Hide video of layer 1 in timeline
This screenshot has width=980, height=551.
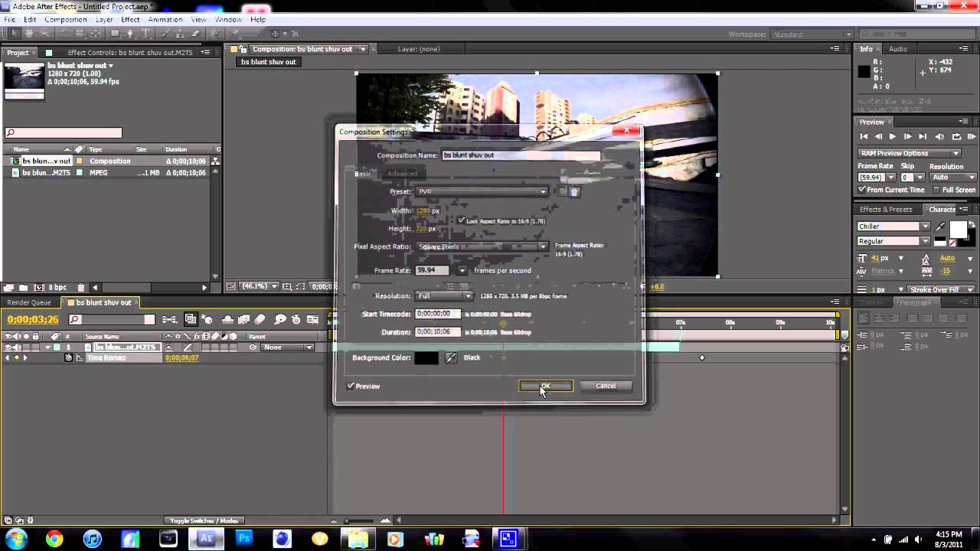coord(8,347)
